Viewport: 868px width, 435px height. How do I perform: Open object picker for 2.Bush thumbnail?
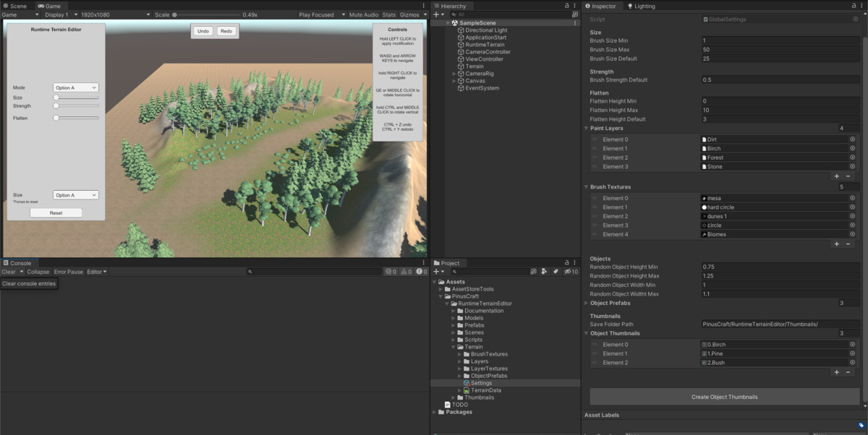[852, 363]
